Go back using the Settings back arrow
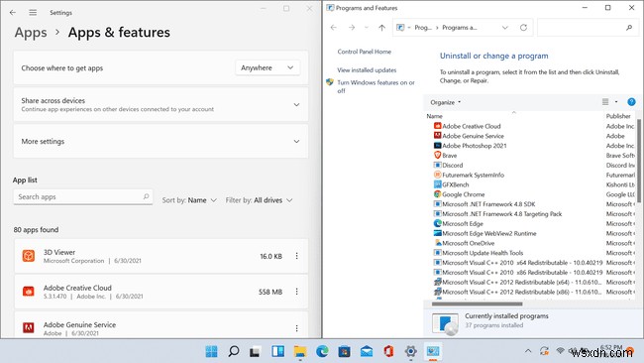The image size is (644, 363). coord(13,13)
